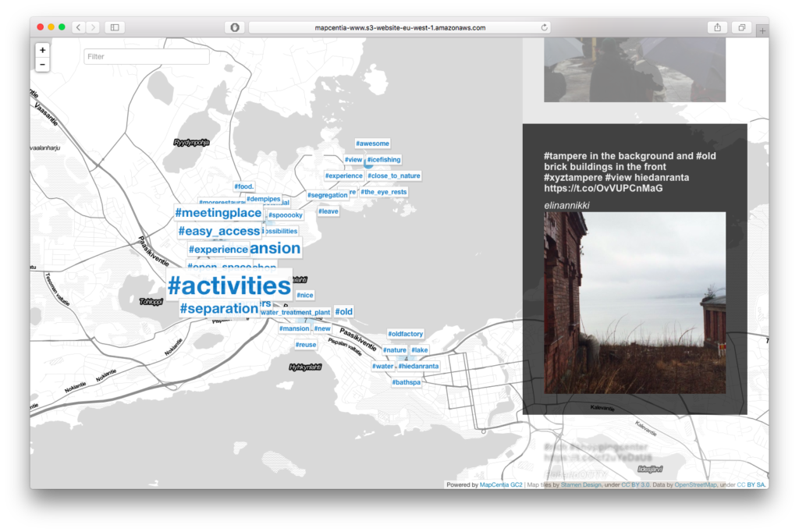Screen dimensions: 799x532
Task: Reload the page with refresh icon
Action: pyautogui.click(x=544, y=27)
